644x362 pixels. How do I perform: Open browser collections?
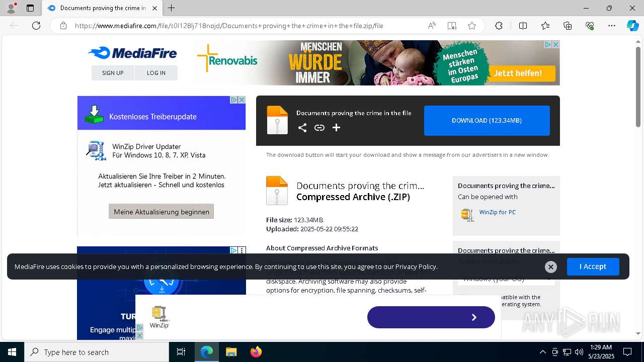click(568, 26)
